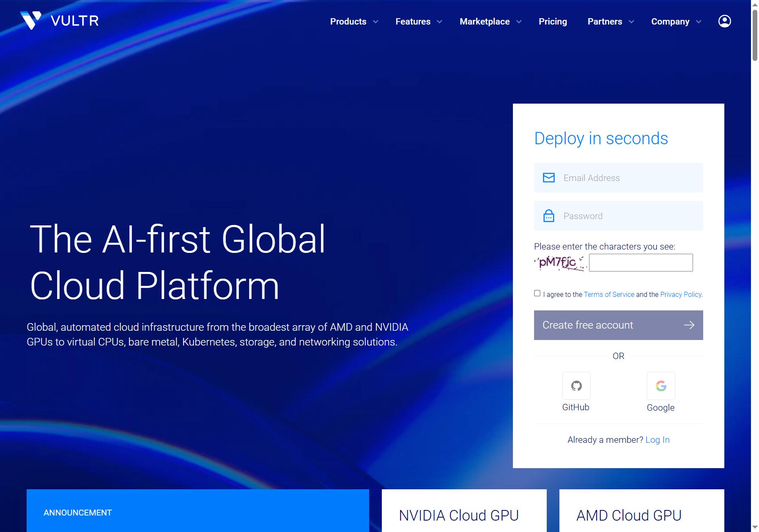Open the user account icon
Image resolution: width=759 pixels, height=532 pixels.
[x=724, y=21]
